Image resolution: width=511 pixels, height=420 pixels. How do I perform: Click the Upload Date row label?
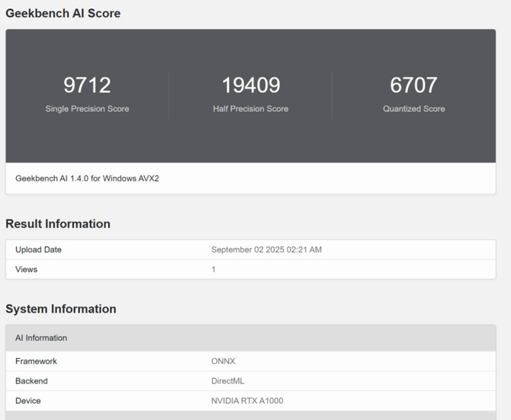coord(38,249)
